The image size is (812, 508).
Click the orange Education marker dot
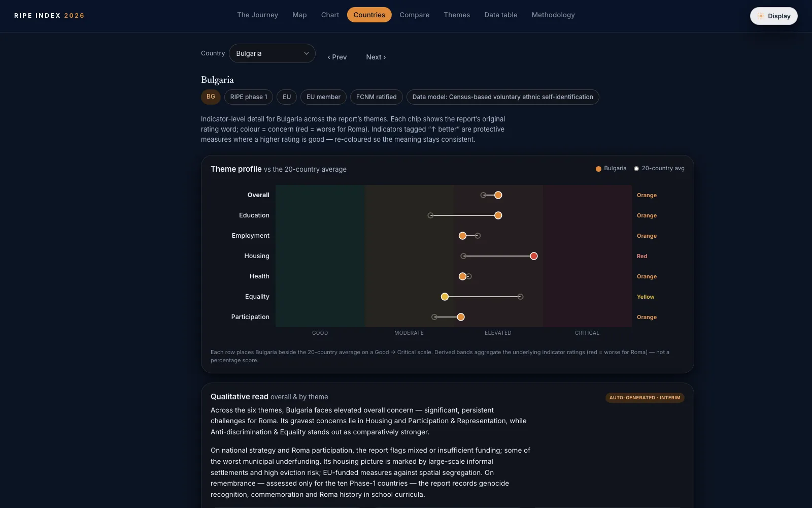coord(498,215)
